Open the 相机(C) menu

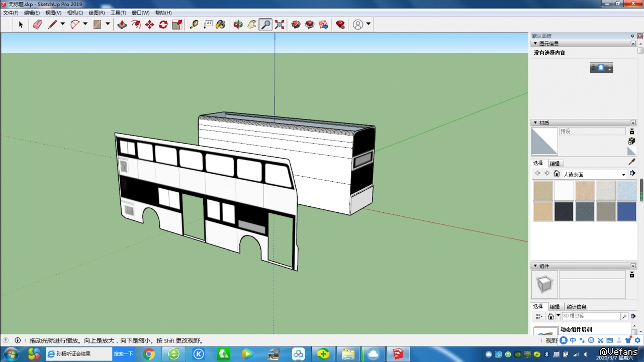[75, 13]
